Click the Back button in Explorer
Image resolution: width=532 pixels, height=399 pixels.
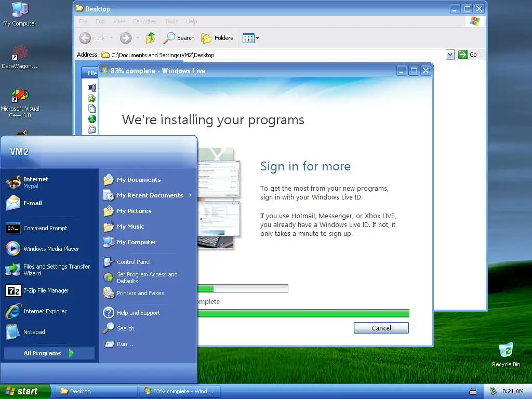coord(92,37)
